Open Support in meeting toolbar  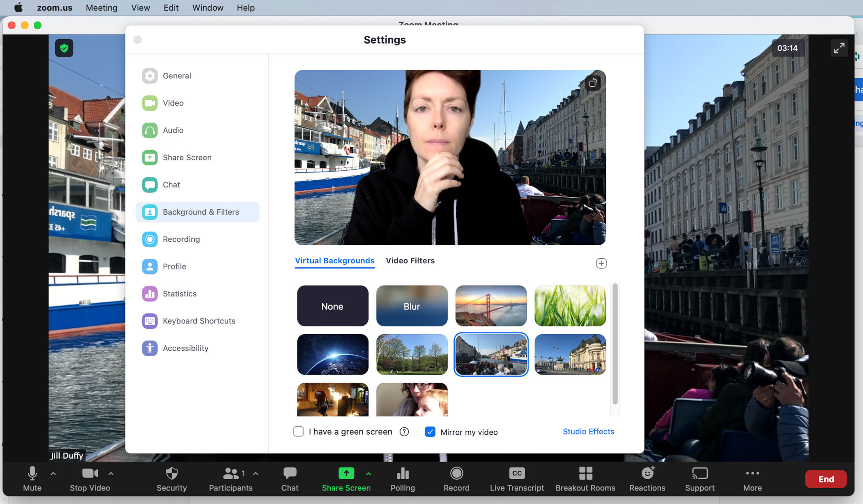[700, 479]
